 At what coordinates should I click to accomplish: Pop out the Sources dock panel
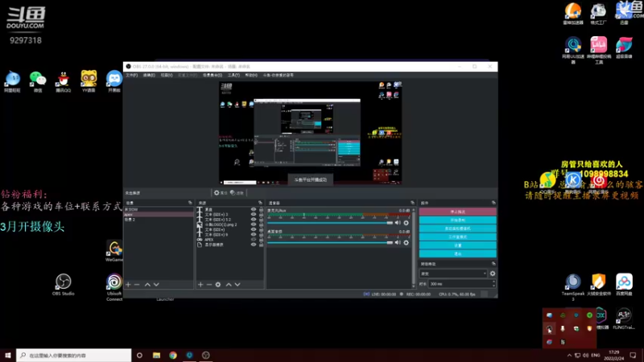[x=260, y=203]
